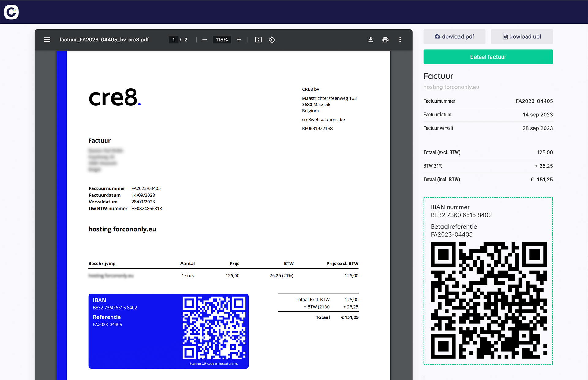Image resolution: width=588 pixels, height=380 pixels.
Task: Select sidebar IBAN BE32 7360 6515 8402
Action: pos(461,215)
